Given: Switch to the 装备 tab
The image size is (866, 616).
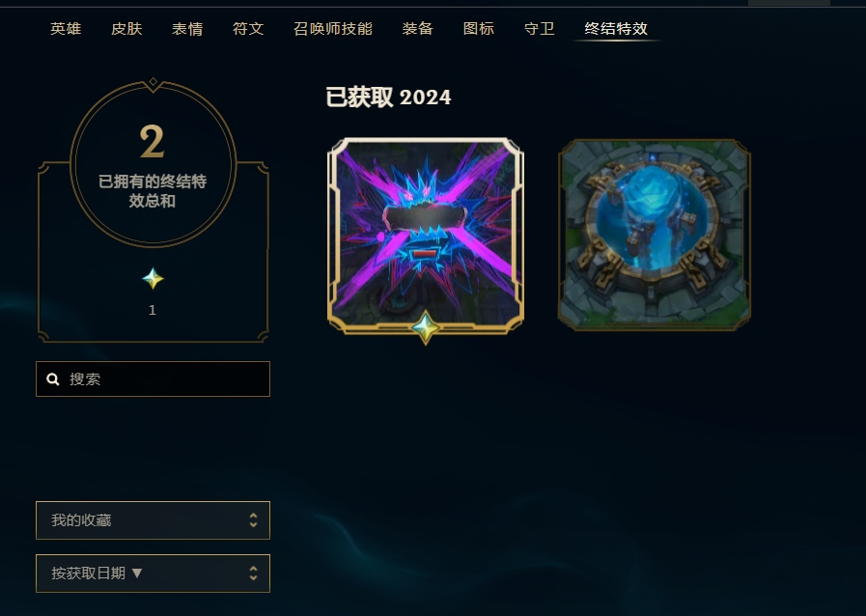Looking at the screenshot, I should pos(417,28).
